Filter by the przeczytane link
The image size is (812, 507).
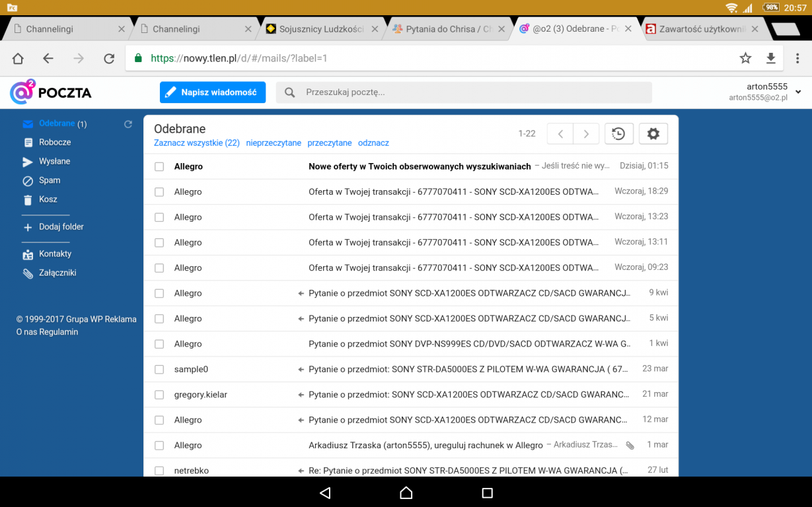point(330,143)
